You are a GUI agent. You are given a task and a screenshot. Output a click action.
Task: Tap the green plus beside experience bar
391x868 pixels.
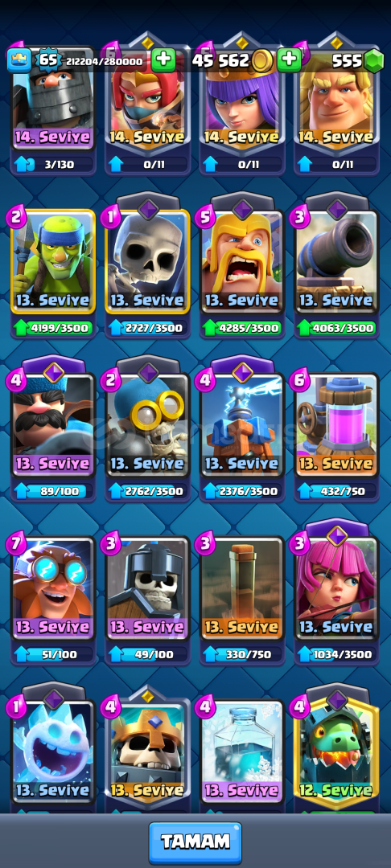point(163,60)
